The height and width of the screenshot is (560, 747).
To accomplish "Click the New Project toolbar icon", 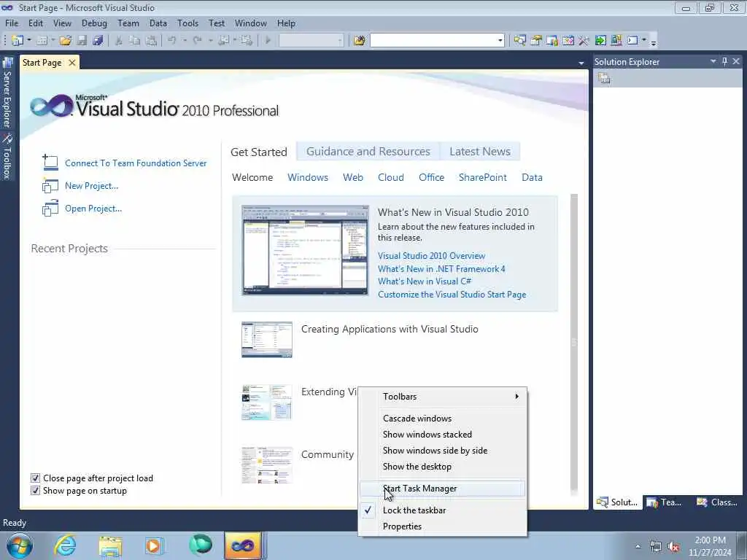I will click(18, 41).
